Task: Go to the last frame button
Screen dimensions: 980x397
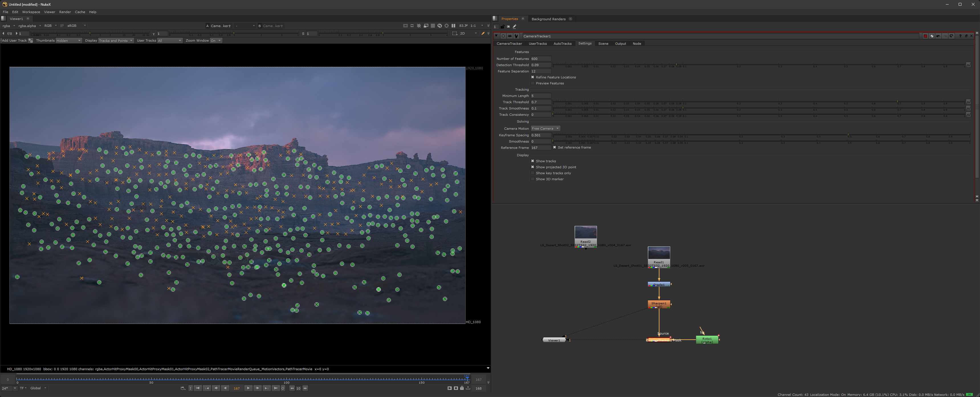Action: tap(276, 389)
